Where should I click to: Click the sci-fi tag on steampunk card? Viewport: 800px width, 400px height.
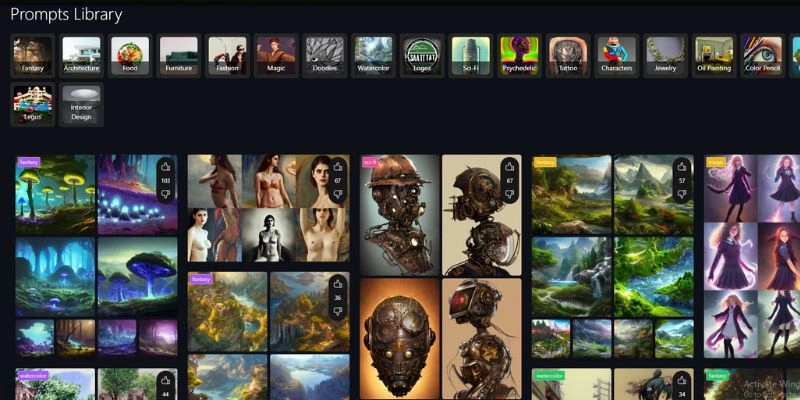pos(370,160)
